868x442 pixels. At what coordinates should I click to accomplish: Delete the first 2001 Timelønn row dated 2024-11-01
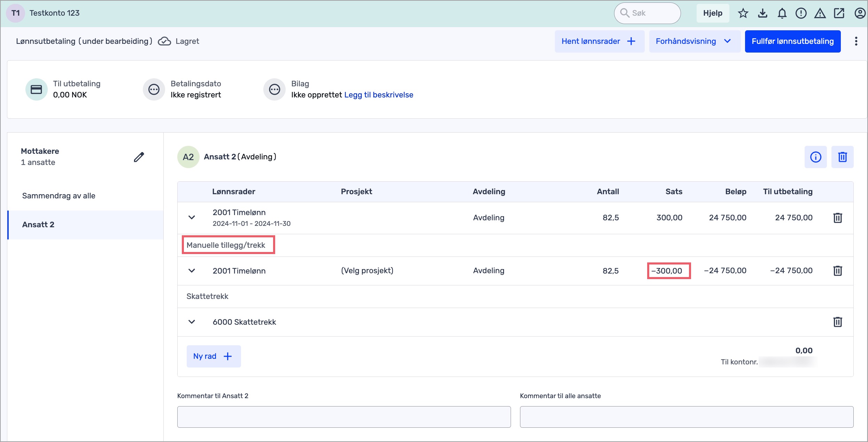coord(838,218)
